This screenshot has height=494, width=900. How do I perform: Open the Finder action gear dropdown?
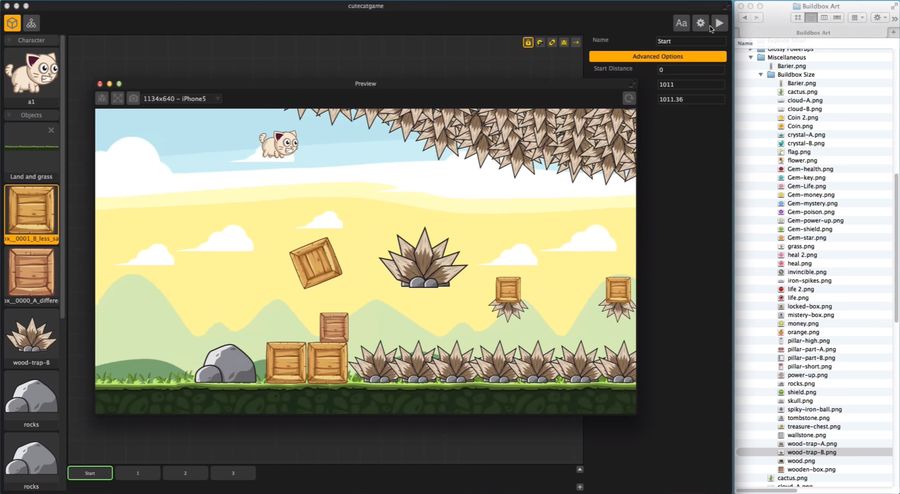[x=880, y=18]
